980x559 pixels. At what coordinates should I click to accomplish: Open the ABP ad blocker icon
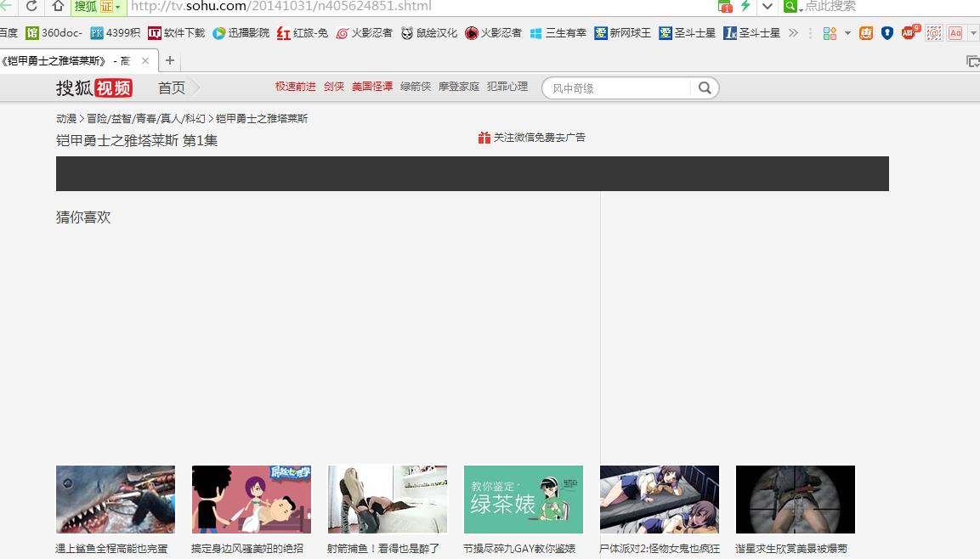tap(910, 32)
